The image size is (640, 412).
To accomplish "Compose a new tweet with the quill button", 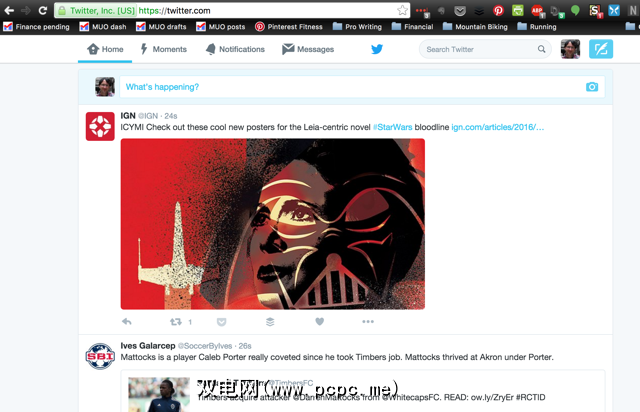I will [x=601, y=49].
